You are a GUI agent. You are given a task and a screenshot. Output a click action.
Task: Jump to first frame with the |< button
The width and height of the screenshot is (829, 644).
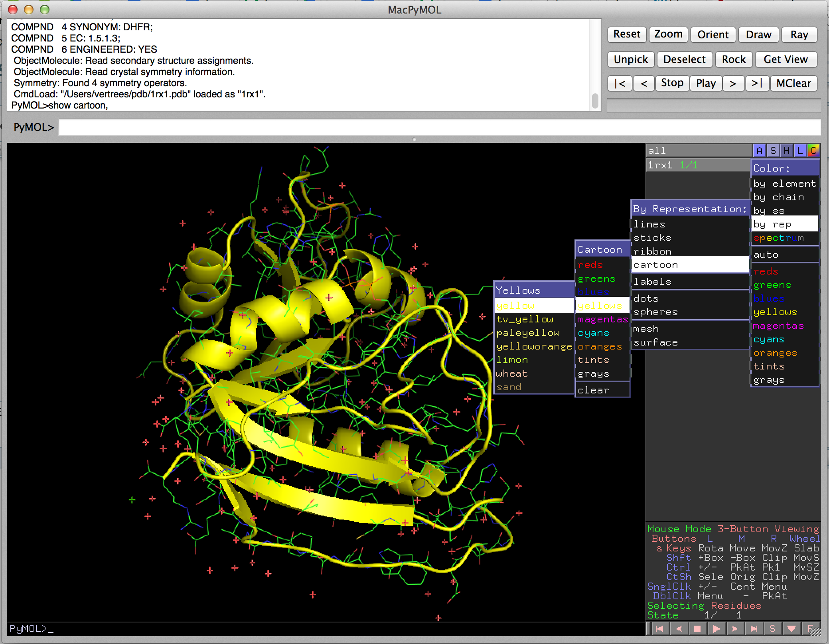620,83
